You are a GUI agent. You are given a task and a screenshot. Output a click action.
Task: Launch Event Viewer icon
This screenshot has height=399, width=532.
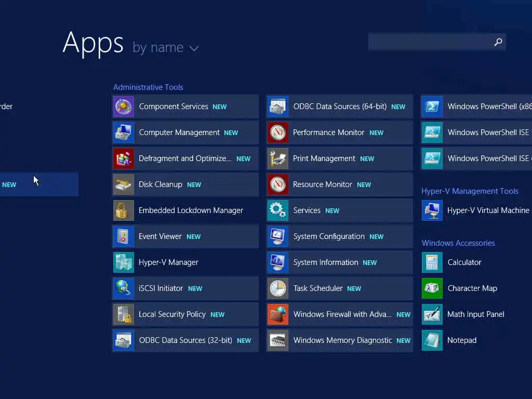pos(124,236)
